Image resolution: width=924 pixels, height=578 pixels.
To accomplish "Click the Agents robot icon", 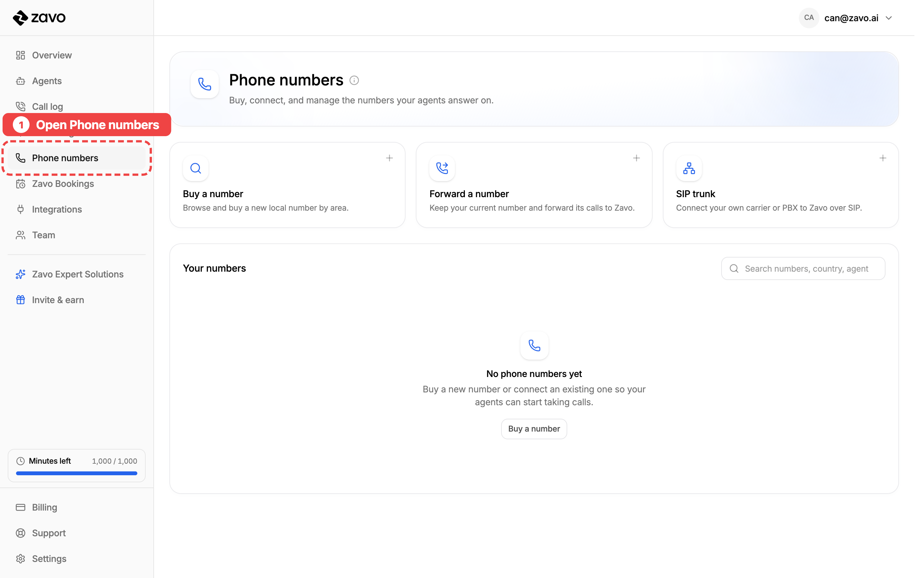I will [x=21, y=81].
